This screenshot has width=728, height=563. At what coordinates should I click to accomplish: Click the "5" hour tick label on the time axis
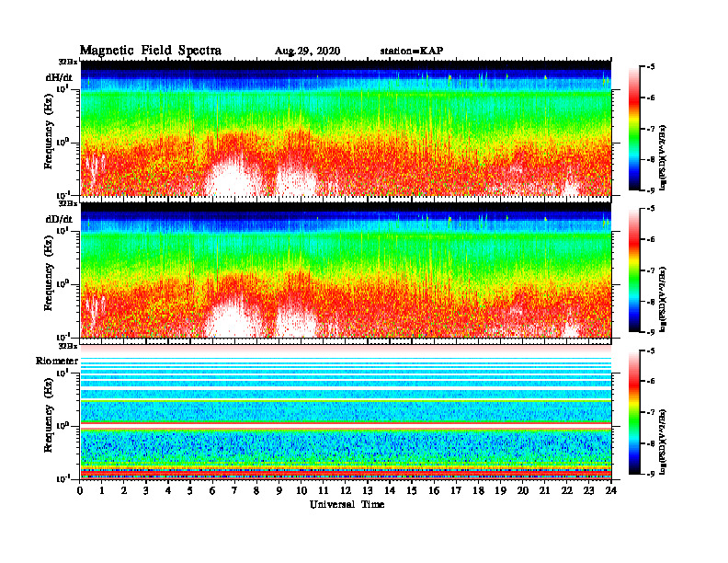(x=190, y=490)
